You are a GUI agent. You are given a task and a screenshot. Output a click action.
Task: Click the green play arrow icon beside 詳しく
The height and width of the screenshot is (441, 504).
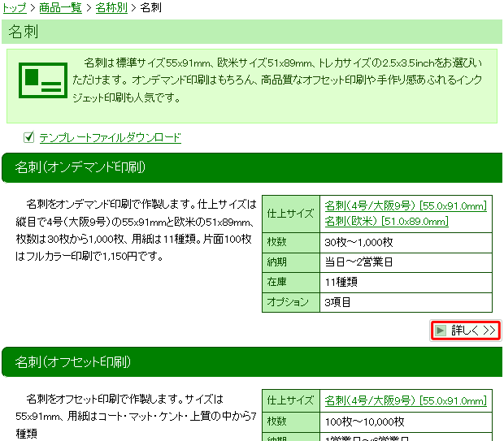(440, 331)
